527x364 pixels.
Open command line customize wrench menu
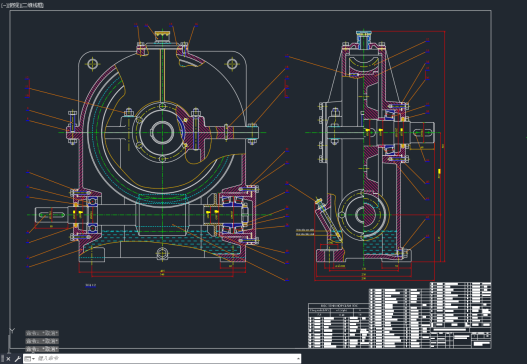(17, 359)
